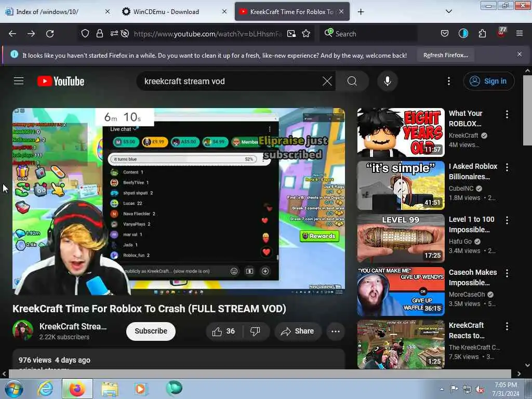Dismiss the Refresh Firefox notification bar
Screen dimensions: 532x399
(x=519, y=54)
